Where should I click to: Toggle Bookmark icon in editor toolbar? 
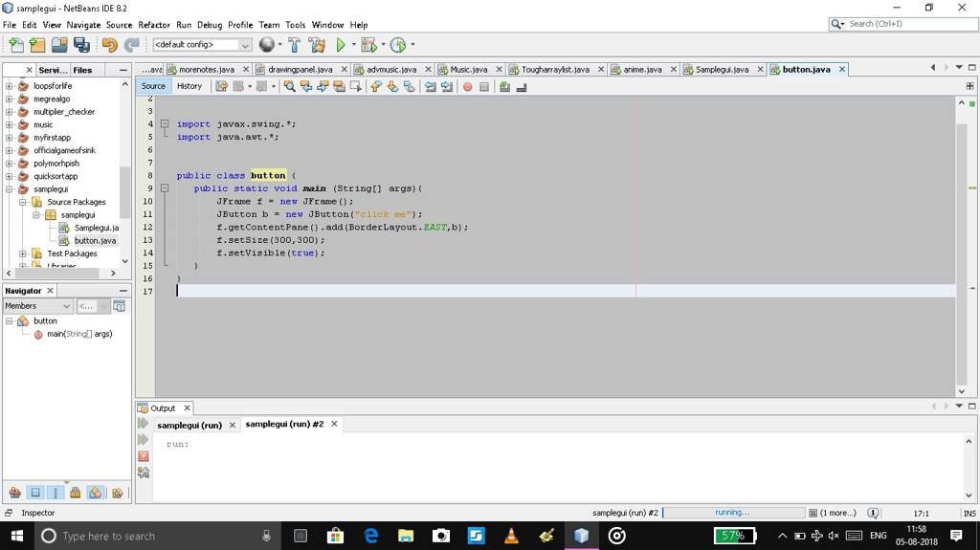pyautogui.click(x=409, y=87)
